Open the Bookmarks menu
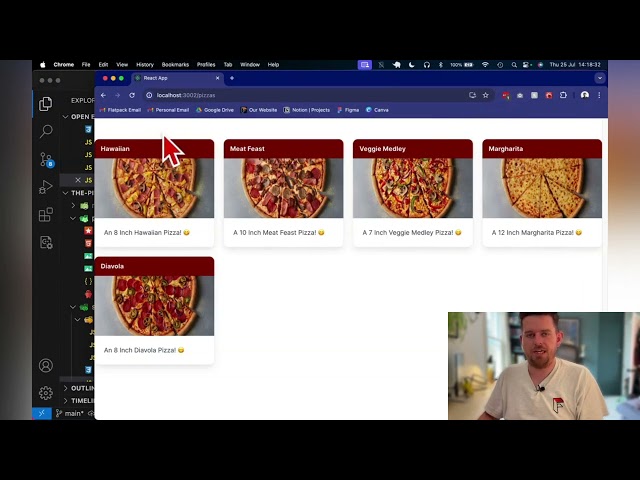Screen dimensions: 640x480 (x=175, y=64)
